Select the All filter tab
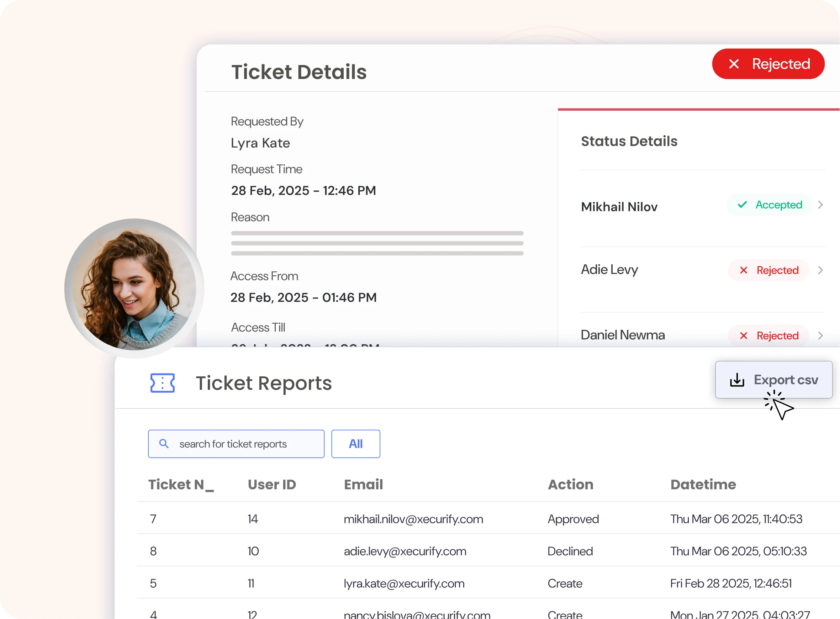840x619 pixels. 355,444
